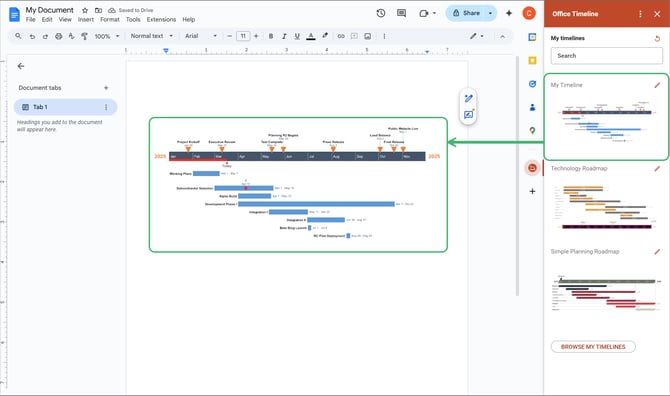Click the Redo icon
The height and width of the screenshot is (396, 670).
pos(45,36)
